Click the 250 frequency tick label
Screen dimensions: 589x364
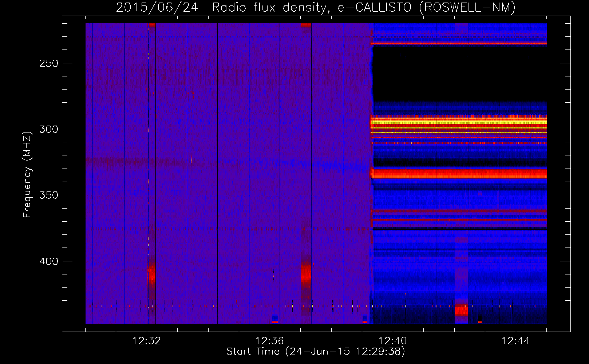click(x=49, y=63)
